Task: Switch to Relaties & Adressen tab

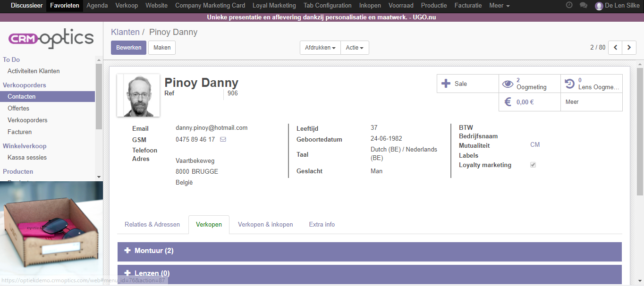Action: pos(152,225)
